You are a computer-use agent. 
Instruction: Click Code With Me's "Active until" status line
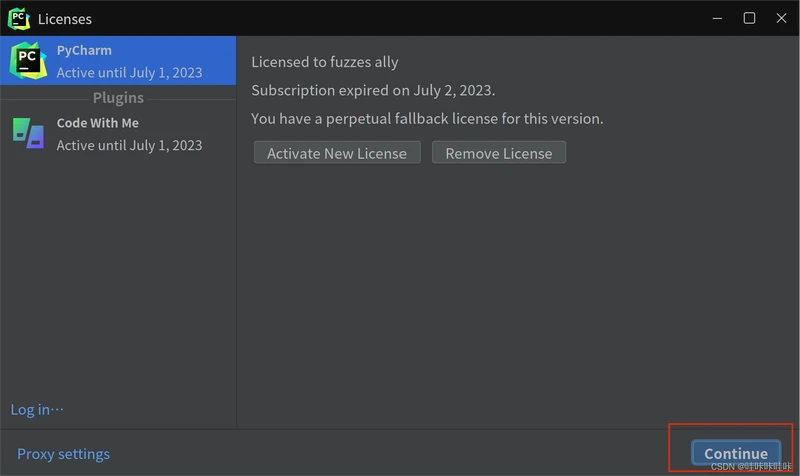pos(129,145)
